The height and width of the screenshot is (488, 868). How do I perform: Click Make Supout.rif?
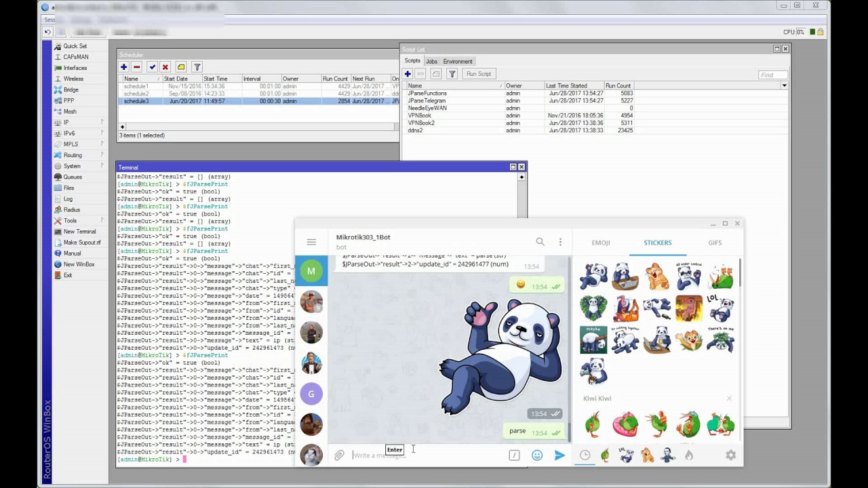(x=81, y=242)
